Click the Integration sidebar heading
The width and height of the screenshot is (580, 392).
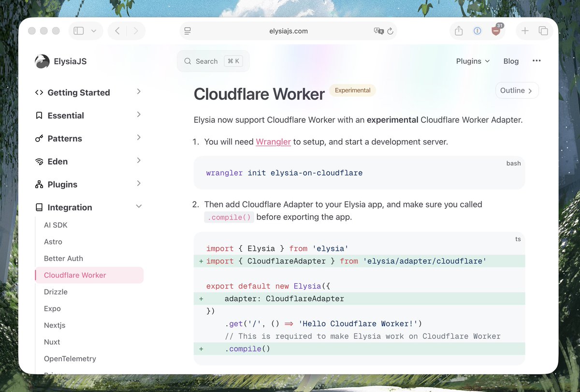70,207
